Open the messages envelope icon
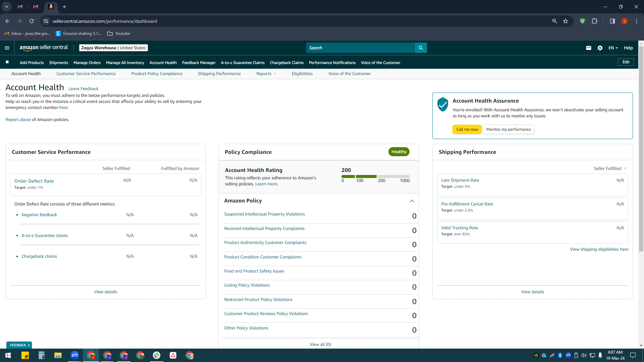Image resolution: width=644 pixels, height=362 pixels. [x=588, y=48]
